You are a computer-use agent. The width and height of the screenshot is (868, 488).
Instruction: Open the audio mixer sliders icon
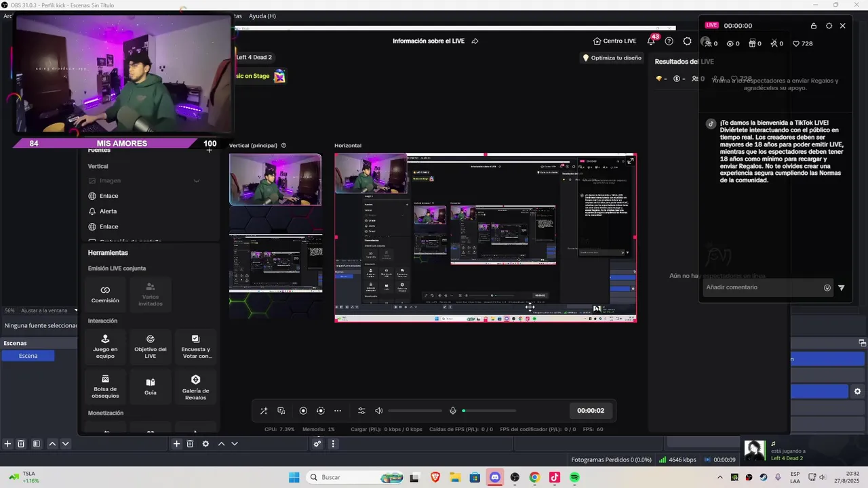[x=361, y=411]
